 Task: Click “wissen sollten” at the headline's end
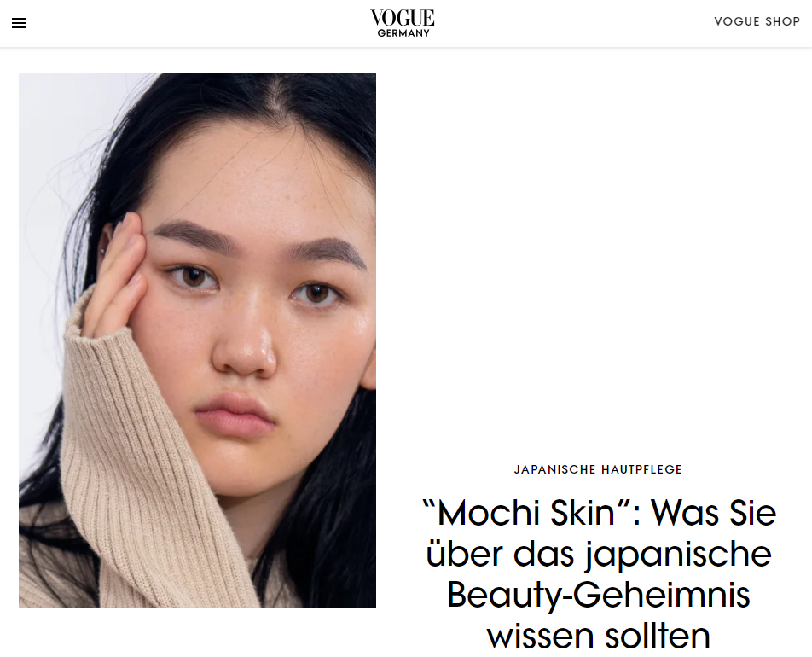599,636
